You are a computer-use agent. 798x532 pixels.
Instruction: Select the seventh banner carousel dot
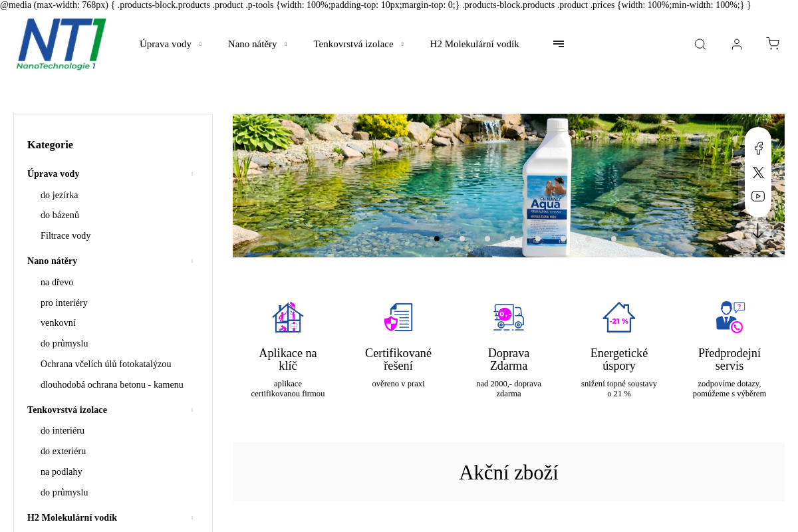pos(589,239)
